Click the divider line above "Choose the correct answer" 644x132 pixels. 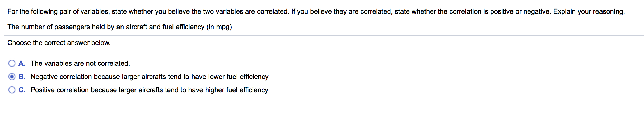tap(324, 35)
